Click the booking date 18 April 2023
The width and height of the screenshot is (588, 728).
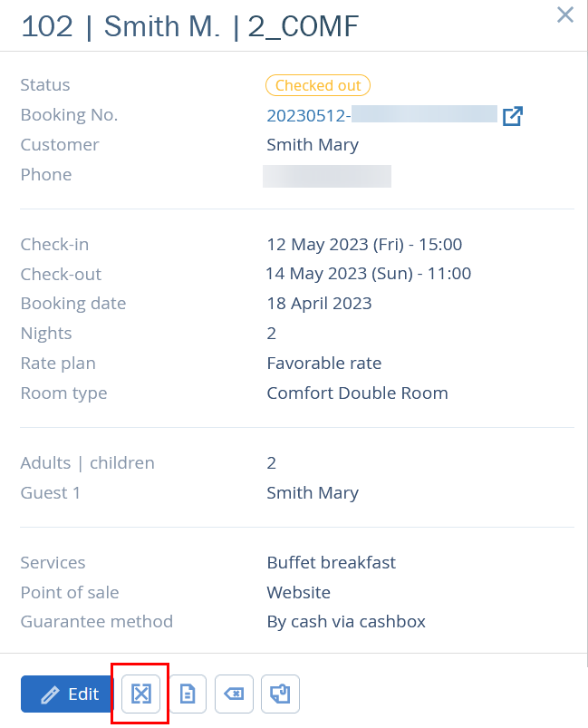click(319, 303)
